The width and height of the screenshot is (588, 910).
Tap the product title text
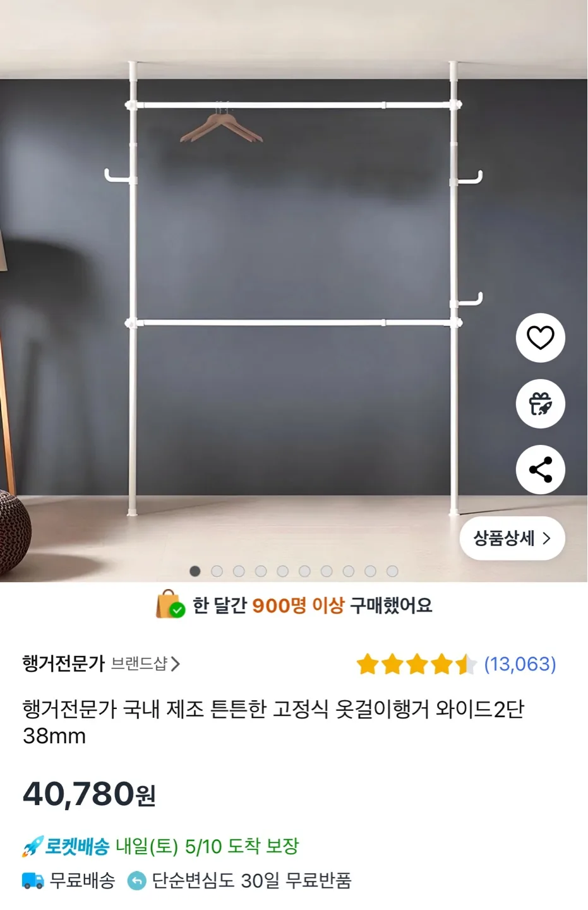(273, 722)
